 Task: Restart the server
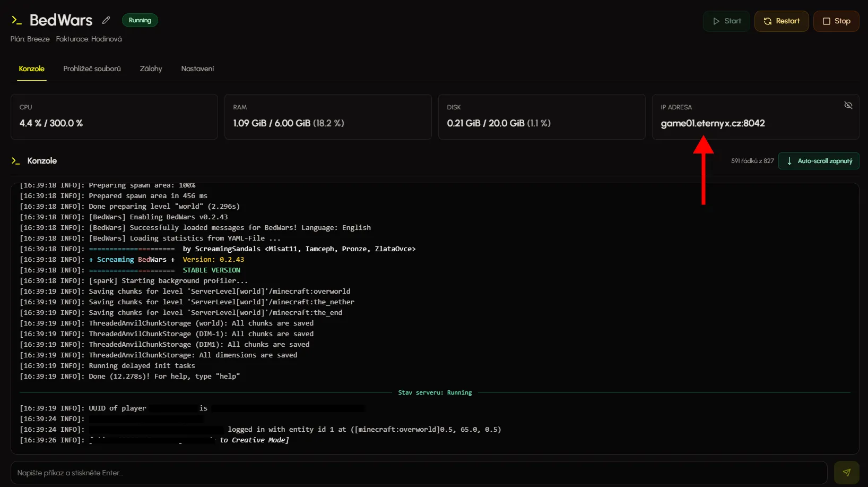782,21
